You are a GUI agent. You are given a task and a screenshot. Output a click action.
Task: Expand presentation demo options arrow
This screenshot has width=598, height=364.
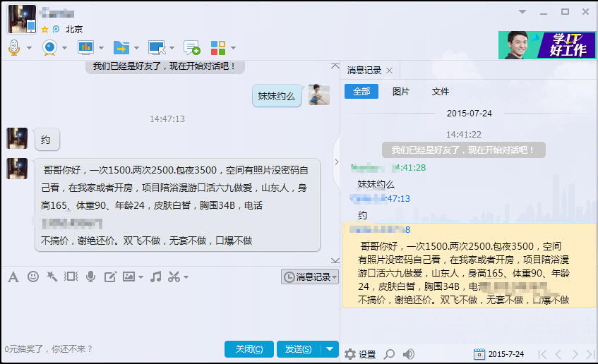click(101, 48)
